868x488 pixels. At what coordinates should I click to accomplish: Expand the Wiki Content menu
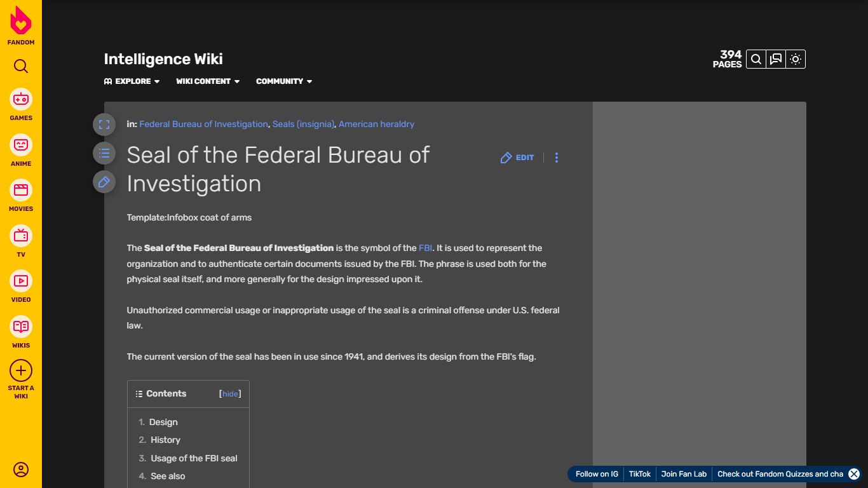208,81
